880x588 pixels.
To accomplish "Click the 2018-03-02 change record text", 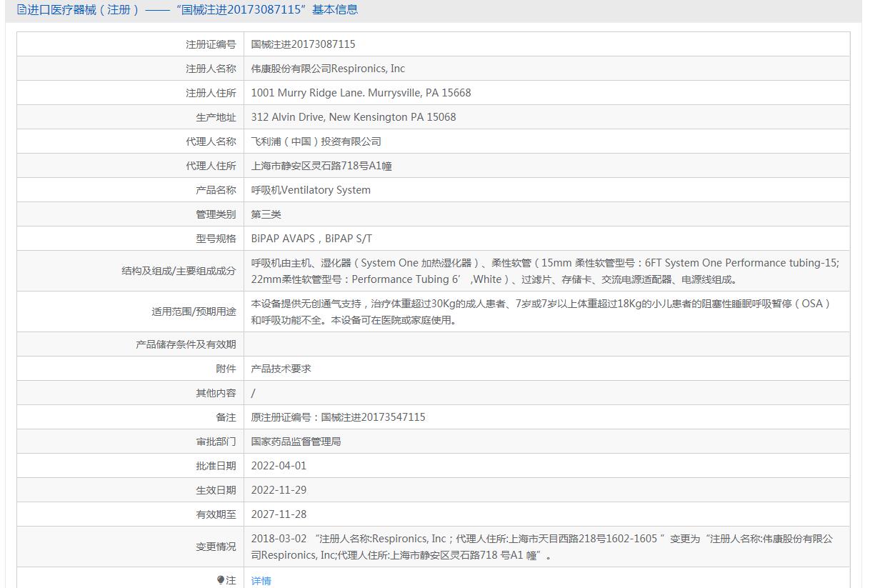I will coord(542,547).
